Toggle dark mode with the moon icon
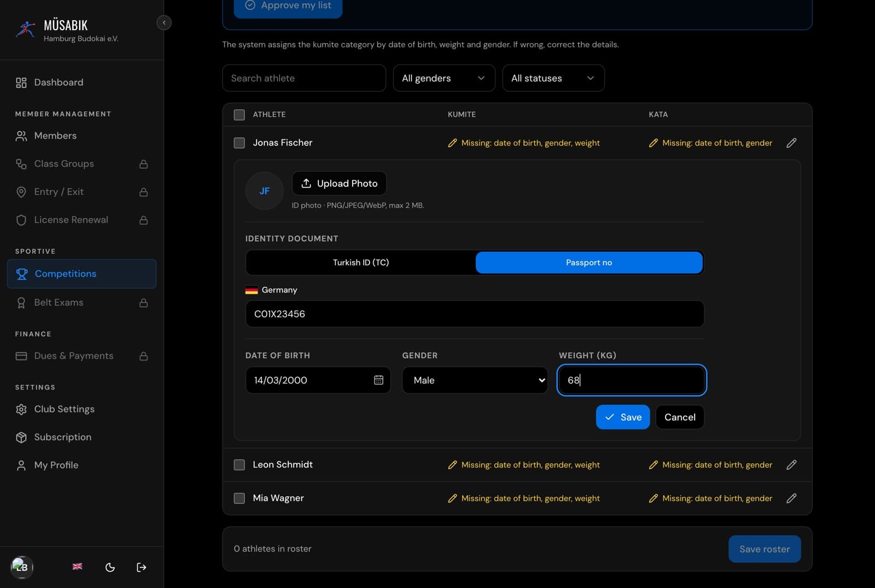This screenshot has width=875, height=588. (x=110, y=567)
